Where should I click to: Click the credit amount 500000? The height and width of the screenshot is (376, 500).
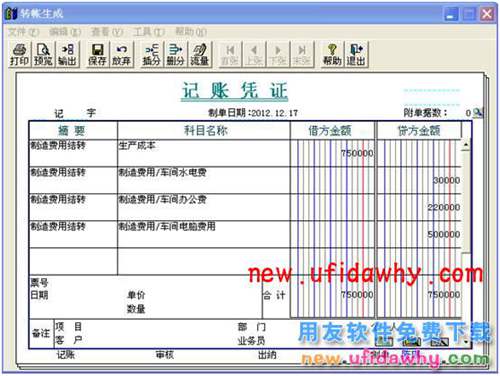click(444, 234)
